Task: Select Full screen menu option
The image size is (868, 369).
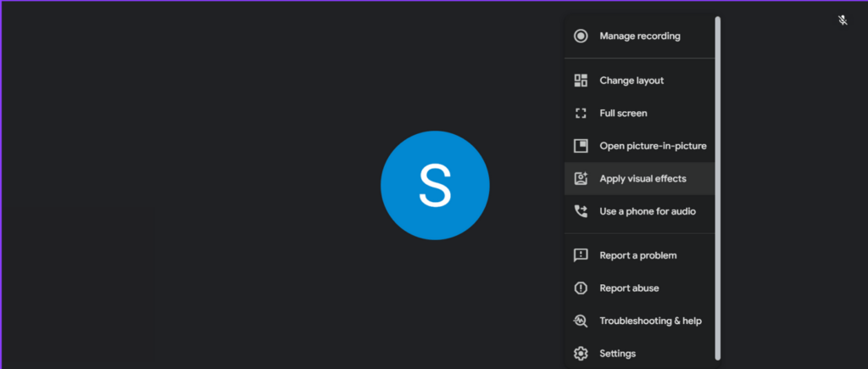Action: 639,113
